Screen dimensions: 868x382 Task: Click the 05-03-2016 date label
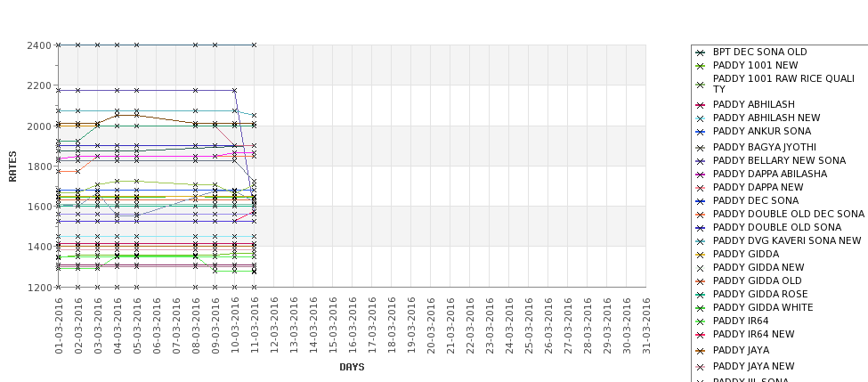point(137,326)
